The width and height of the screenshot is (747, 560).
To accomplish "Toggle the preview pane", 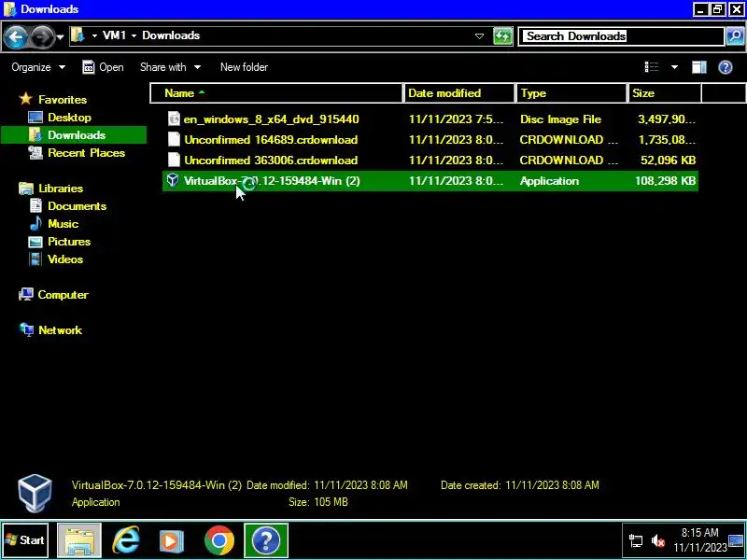I will point(698,67).
